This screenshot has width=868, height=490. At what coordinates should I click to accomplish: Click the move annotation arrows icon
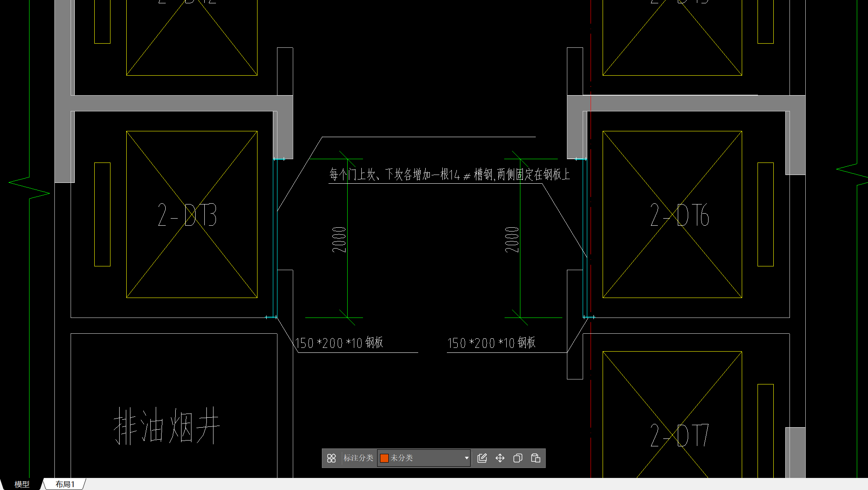[x=500, y=458]
